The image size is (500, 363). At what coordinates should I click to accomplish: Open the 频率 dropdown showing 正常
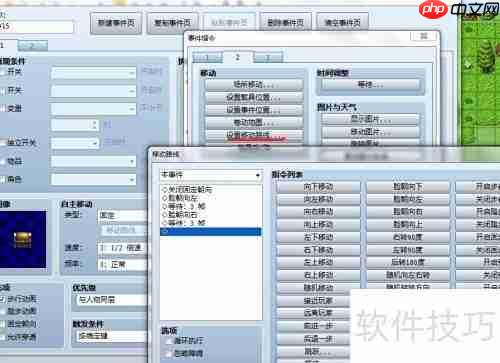coord(122,264)
